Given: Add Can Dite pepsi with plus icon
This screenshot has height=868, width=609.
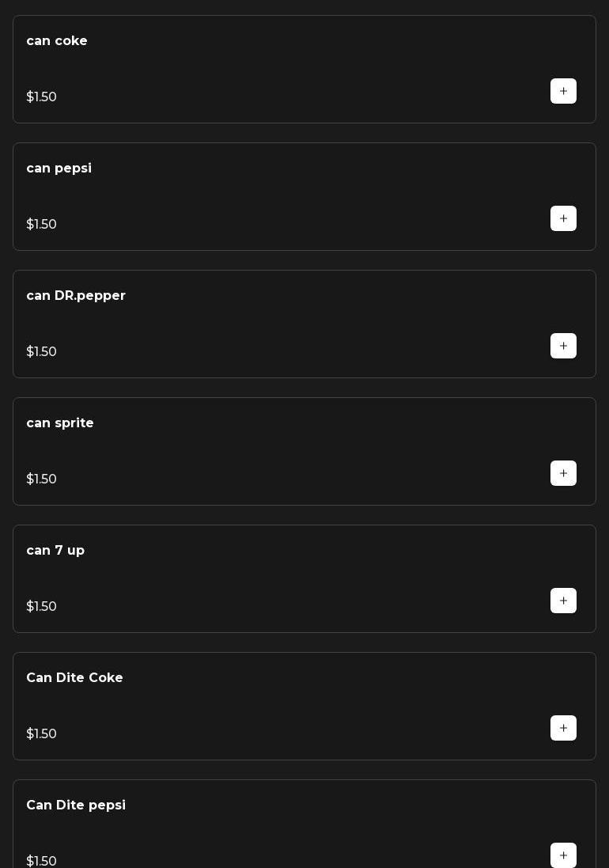Looking at the screenshot, I should pos(563,855).
